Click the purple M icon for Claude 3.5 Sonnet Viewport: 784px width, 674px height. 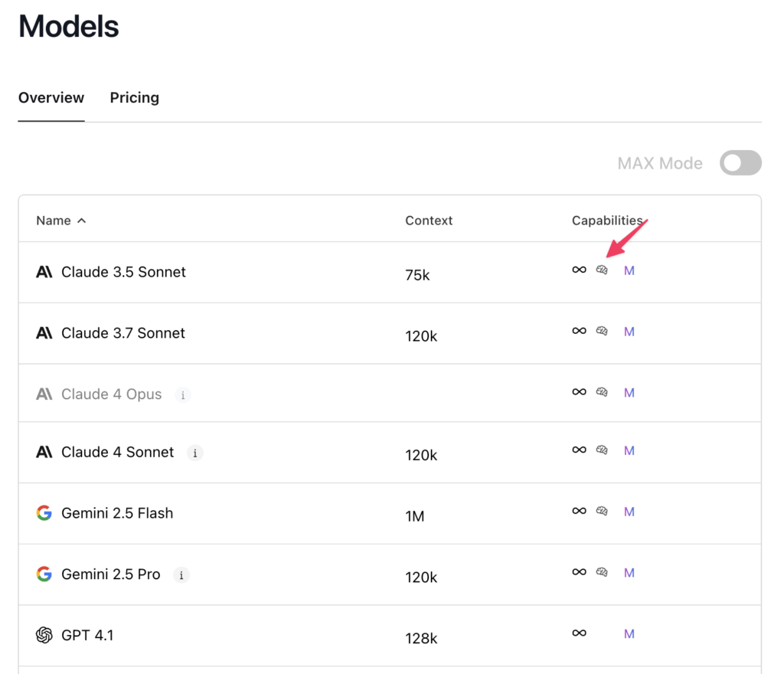point(629,270)
